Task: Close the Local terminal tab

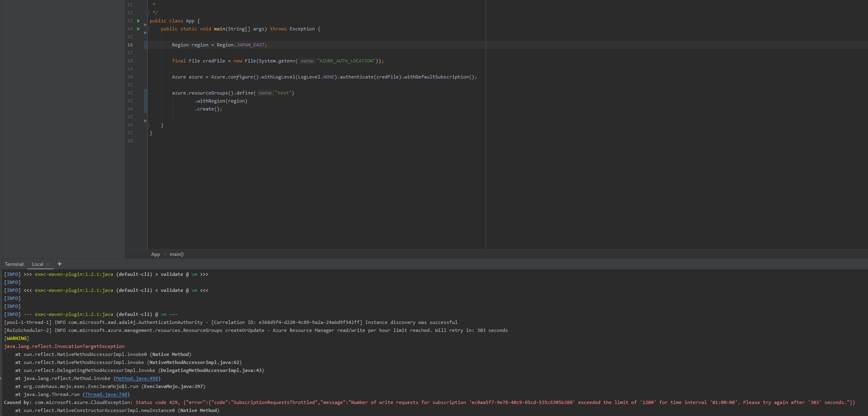Action: [x=48, y=264]
